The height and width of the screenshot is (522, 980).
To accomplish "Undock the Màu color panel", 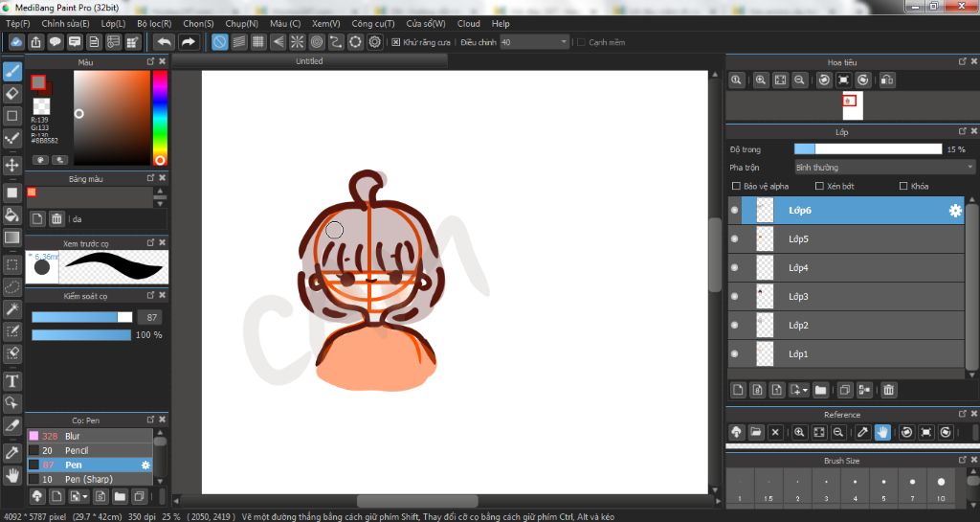I will (150, 61).
